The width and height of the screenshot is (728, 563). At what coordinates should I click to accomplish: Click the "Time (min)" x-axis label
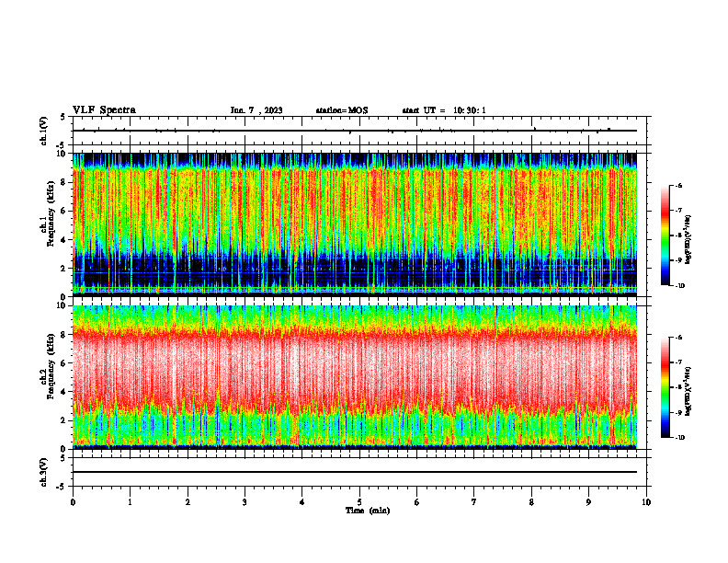point(368,511)
